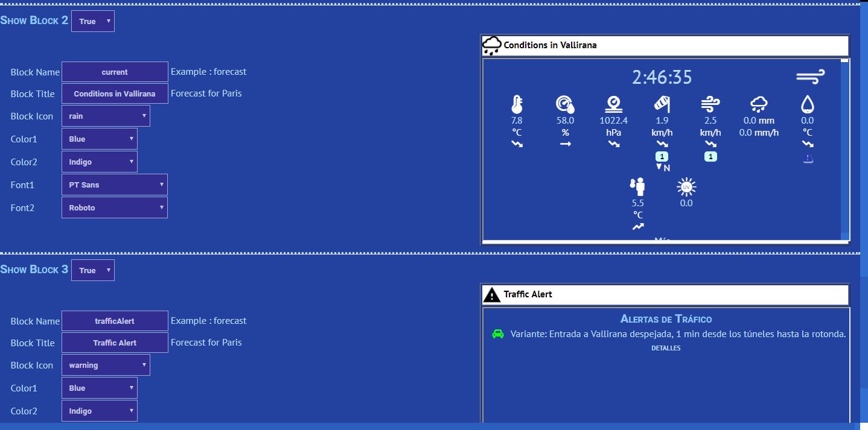Open Block 2 Block Icon rain dropdown
The height and width of the screenshot is (430, 868).
point(106,116)
